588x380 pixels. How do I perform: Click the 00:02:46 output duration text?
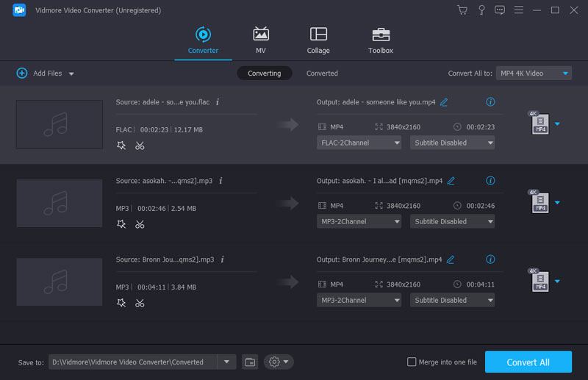pyautogui.click(x=481, y=206)
